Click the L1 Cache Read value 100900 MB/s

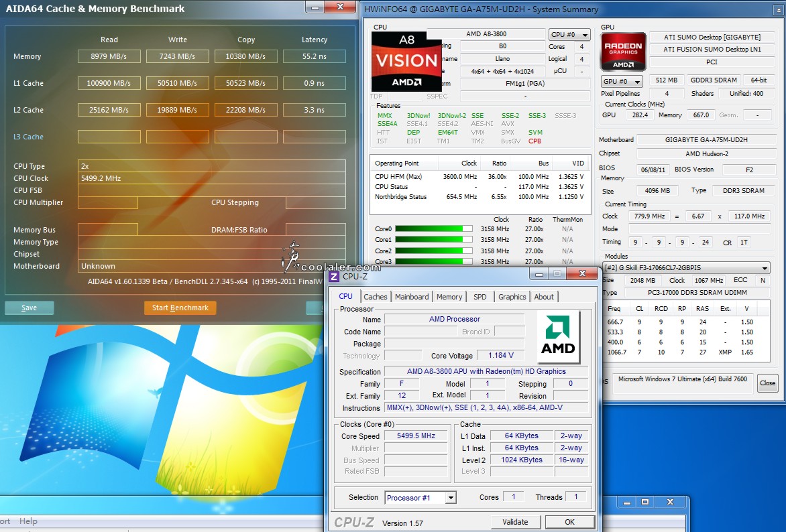coord(109,83)
